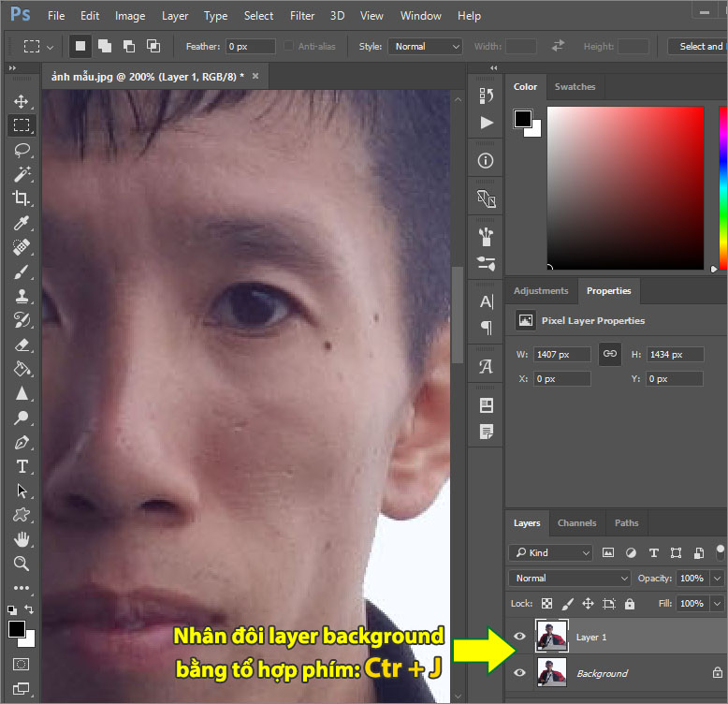Select the Eyedropper tool
Image resolution: width=728 pixels, height=704 pixels.
[x=21, y=223]
